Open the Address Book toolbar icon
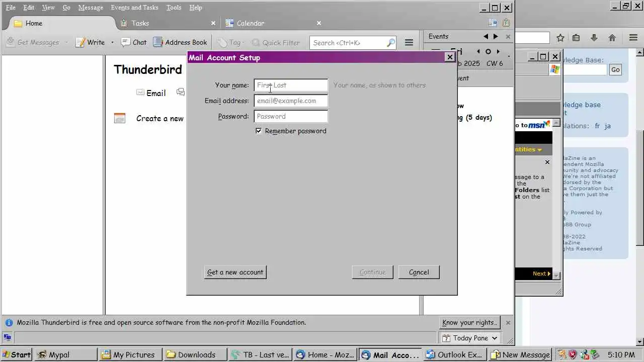Viewport: 644px width, 362px height. 158,42
